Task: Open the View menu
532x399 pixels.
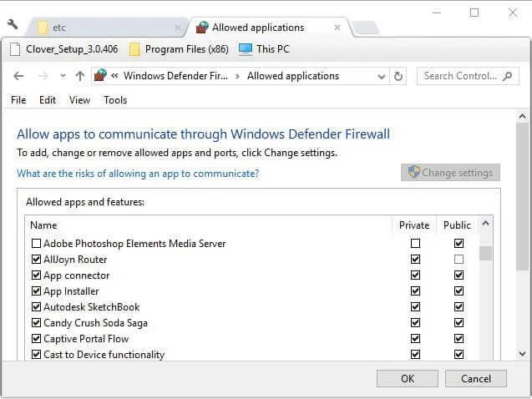Action: click(x=79, y=100)
